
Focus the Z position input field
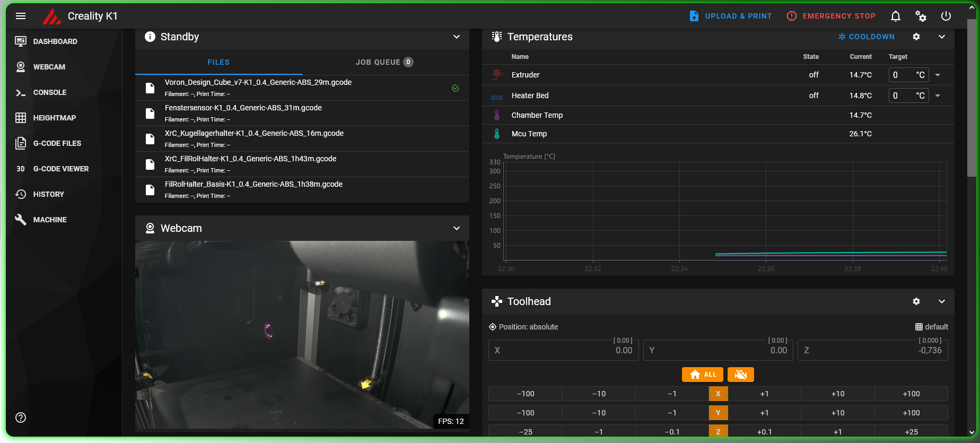[x=873, y=350]
